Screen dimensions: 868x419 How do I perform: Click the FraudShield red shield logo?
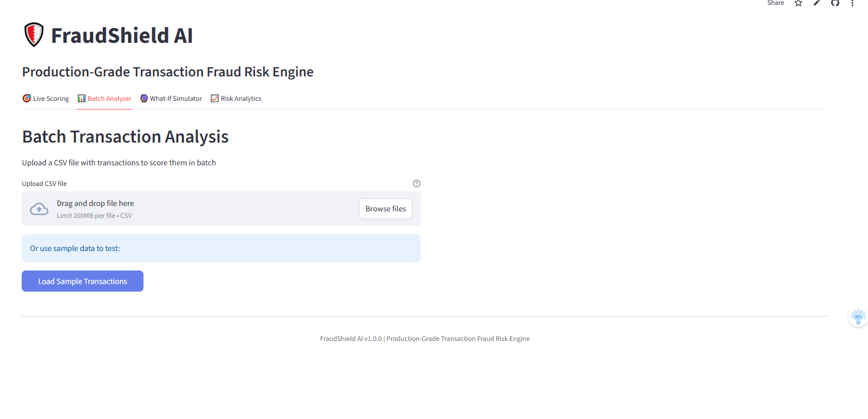(x=34, y=35)
